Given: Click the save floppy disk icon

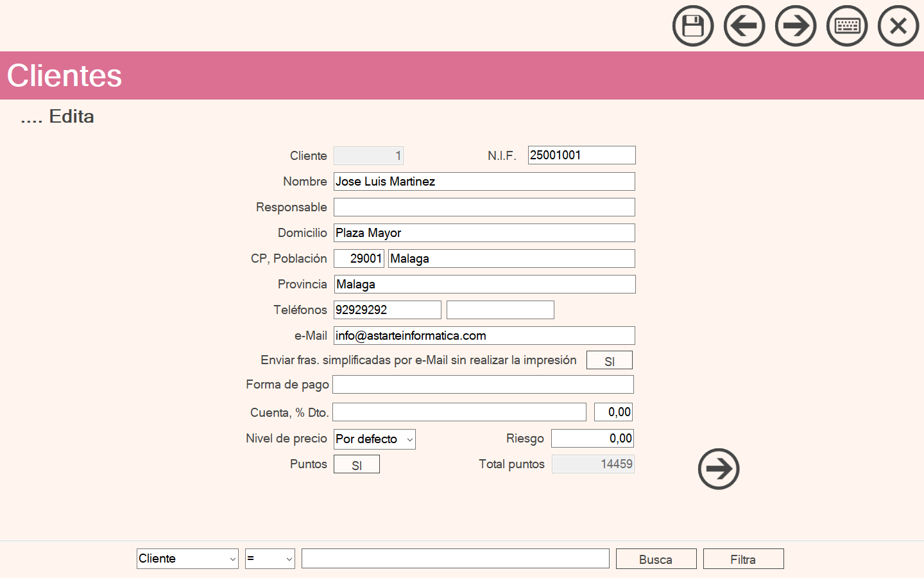Looking at the screenshot, I should [692, 26].
